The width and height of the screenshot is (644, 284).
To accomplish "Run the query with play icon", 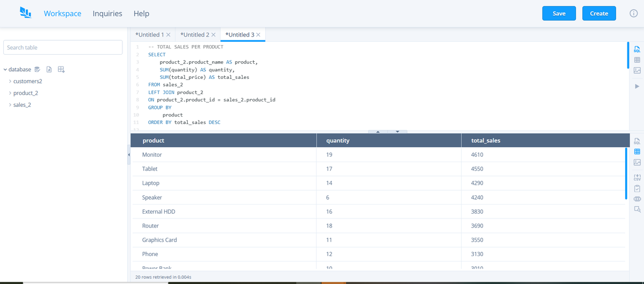I will click(x=637, y=86).
